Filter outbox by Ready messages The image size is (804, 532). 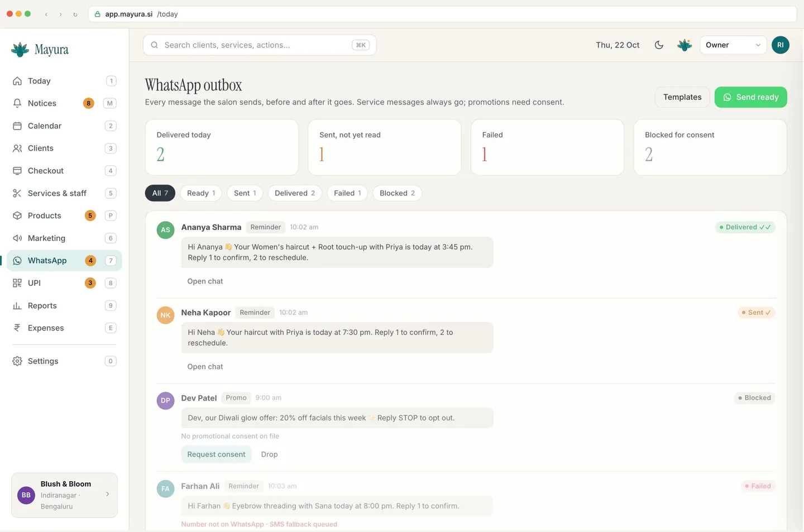pyautogui.click(x=201, y=193)
